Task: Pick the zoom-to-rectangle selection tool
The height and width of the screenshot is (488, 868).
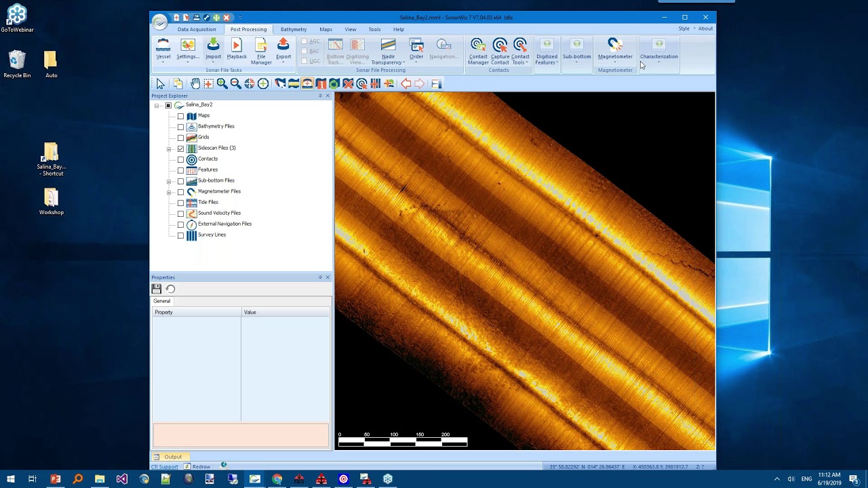Action: pyautogui.click(x=209, y=83)
